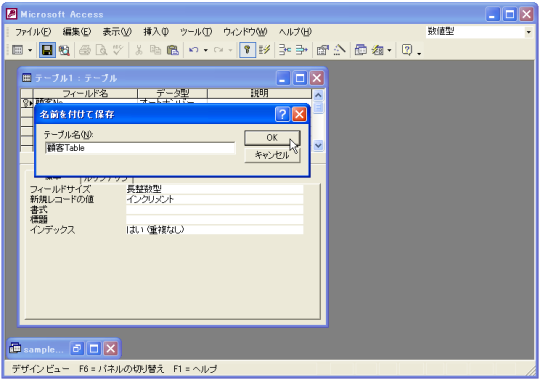Maximize the minimized sample database window
Viewport: 540px width, 380px height.
click(94, 349)
